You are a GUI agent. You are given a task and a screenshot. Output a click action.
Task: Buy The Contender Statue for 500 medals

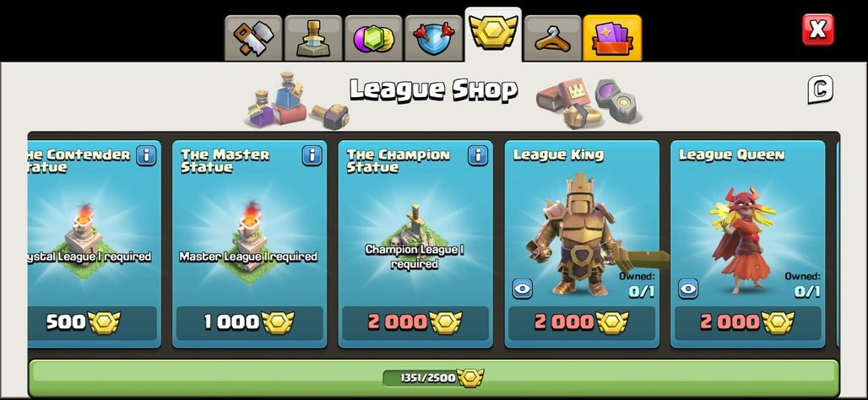[91, 322]
